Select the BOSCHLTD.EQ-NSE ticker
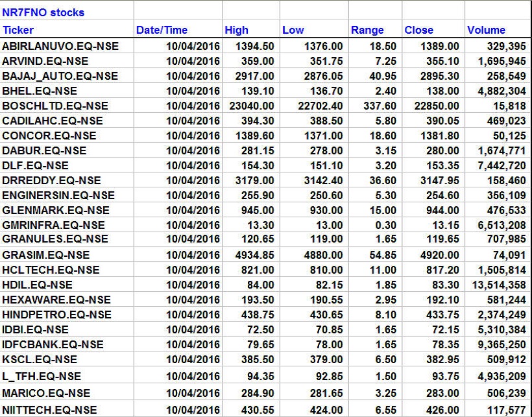This screenshot has height=417, width=532. coord(55,106)
